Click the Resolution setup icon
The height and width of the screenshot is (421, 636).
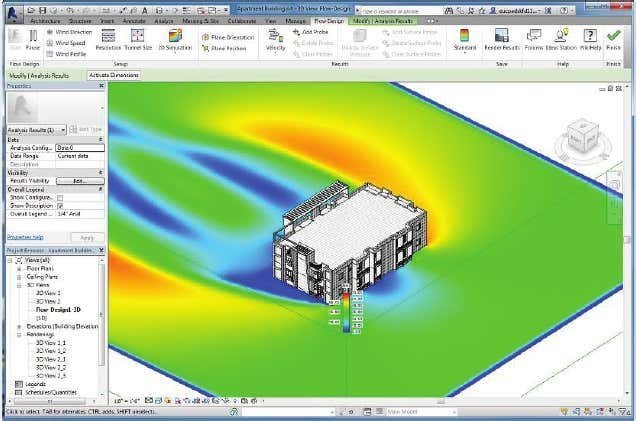(108, 39)
